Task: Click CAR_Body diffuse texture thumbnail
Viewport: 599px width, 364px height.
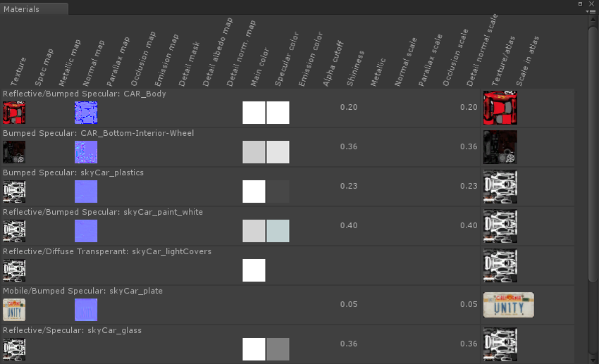Action: point(14,113)
